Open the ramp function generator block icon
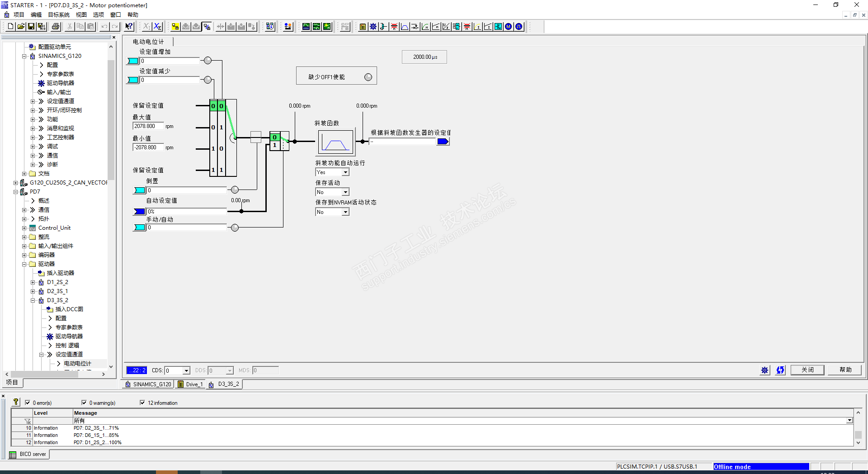 tap(335, 142)
